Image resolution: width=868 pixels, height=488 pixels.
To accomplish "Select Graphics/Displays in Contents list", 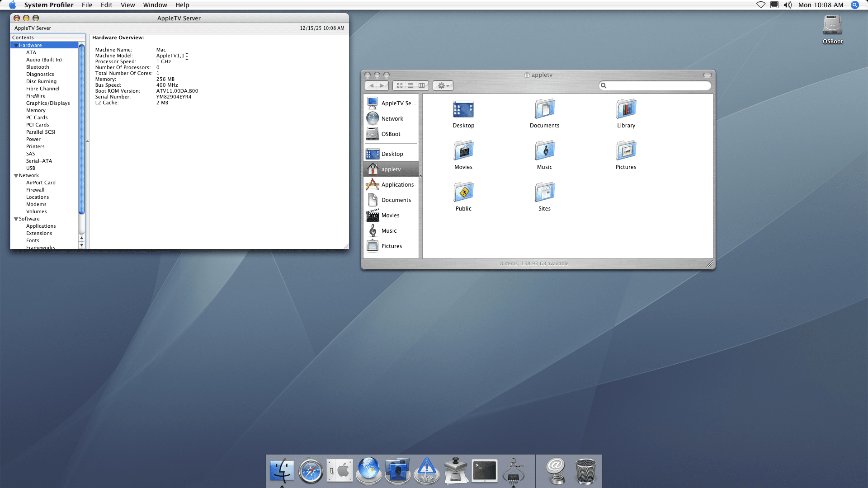I will pos(48,103).
